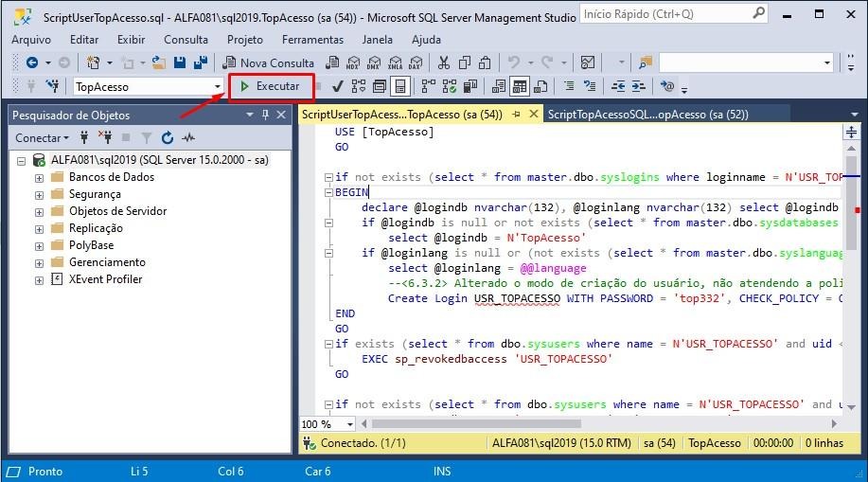Screen dimensions: 868x482
Task: Click the Cut scissors icon
Action: (x=443, y=62)
